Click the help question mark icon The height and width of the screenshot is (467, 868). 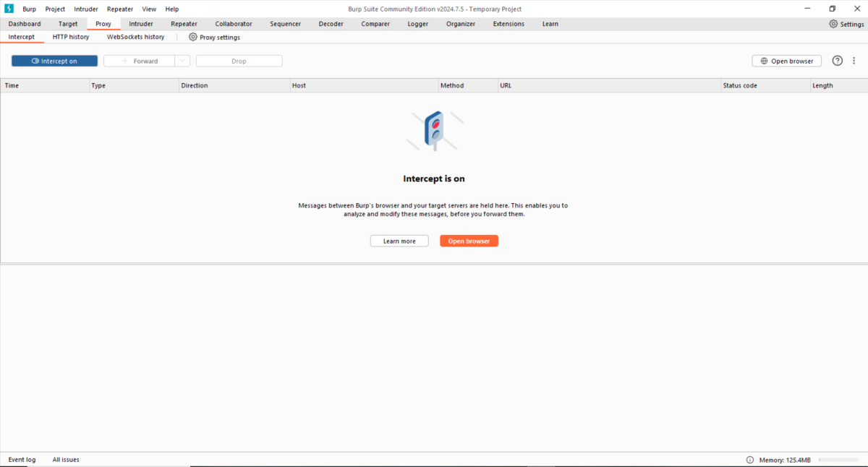pos(838,61)
